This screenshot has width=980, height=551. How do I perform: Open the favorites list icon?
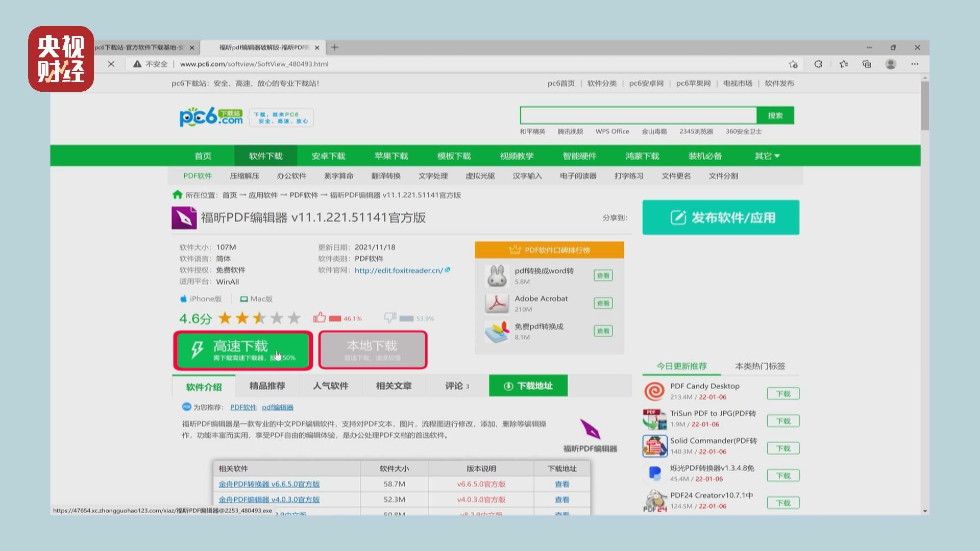[843, 64]
